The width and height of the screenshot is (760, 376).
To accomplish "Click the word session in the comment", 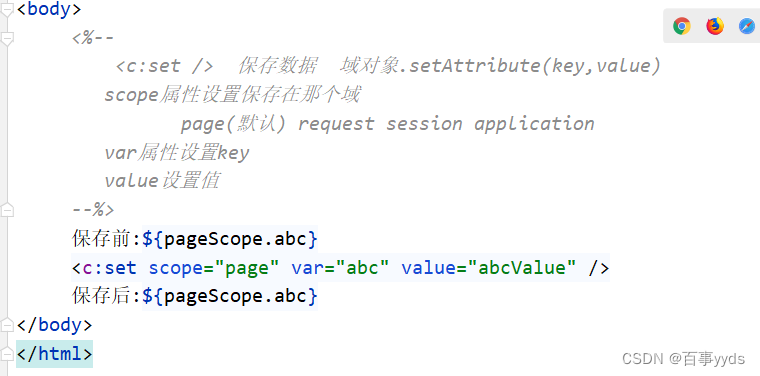I will pos(424,124).
